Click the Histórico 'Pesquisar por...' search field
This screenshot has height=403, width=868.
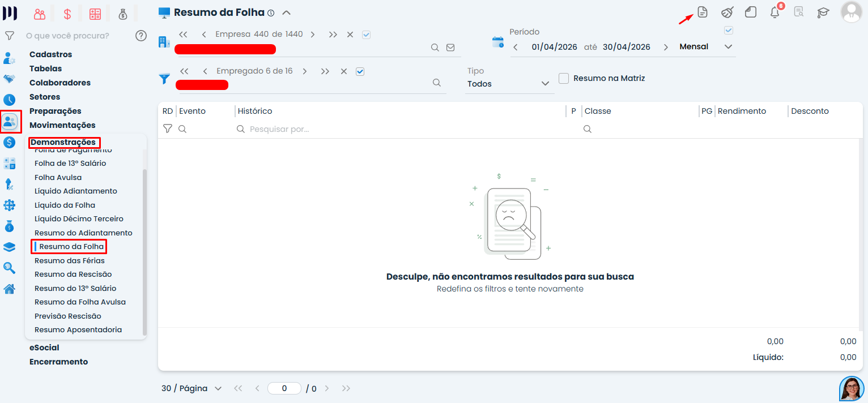(x=399, y=129)
